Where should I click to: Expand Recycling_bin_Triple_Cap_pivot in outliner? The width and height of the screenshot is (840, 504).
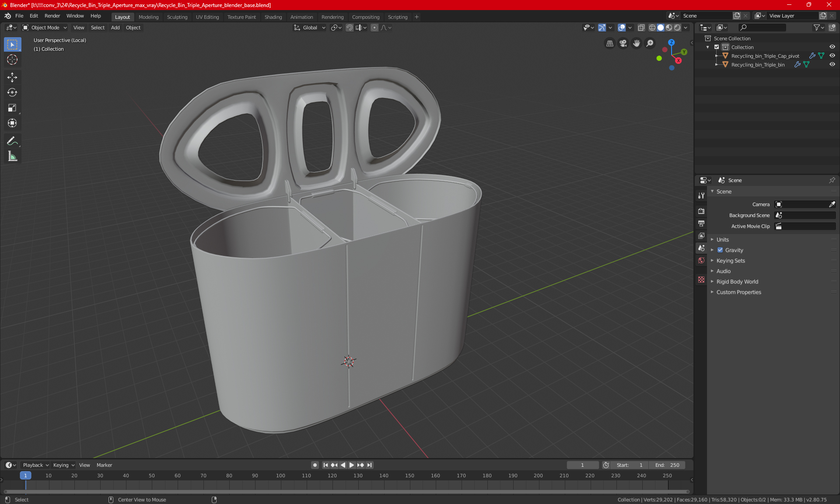coord(717,56)
